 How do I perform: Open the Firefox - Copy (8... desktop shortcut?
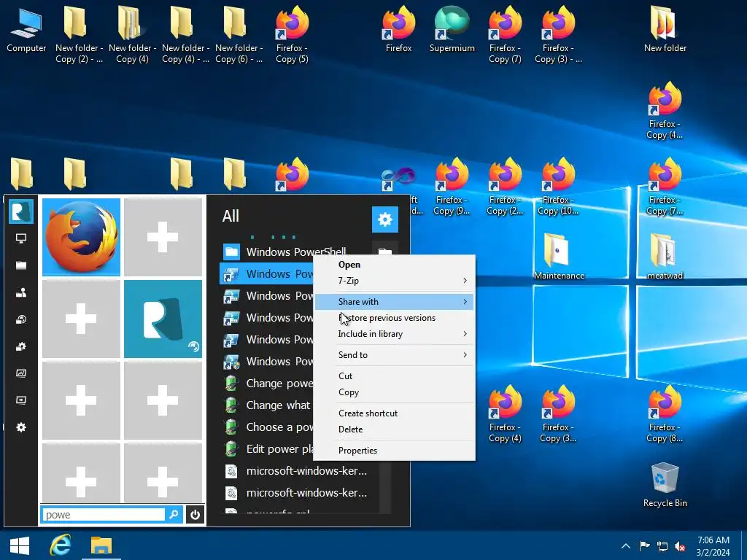pos(665,414)
